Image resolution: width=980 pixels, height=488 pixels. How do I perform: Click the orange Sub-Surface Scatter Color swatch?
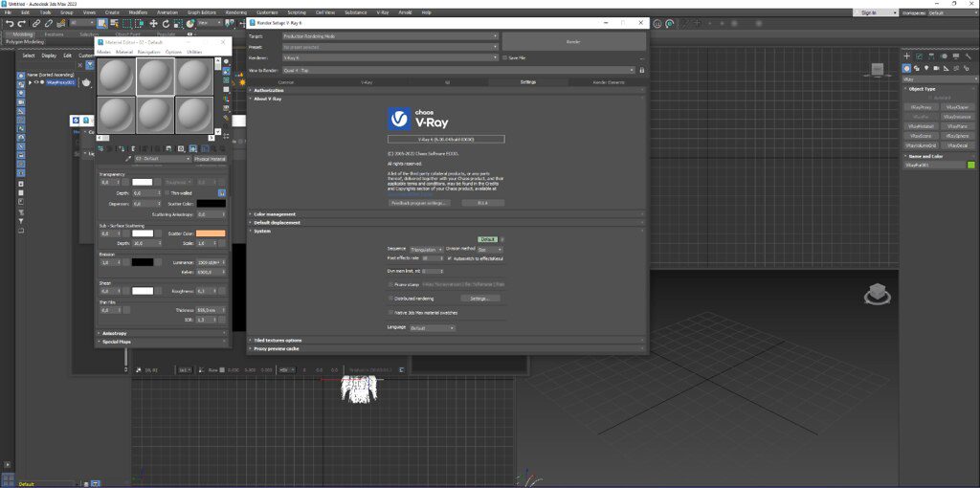coord(211,233)
